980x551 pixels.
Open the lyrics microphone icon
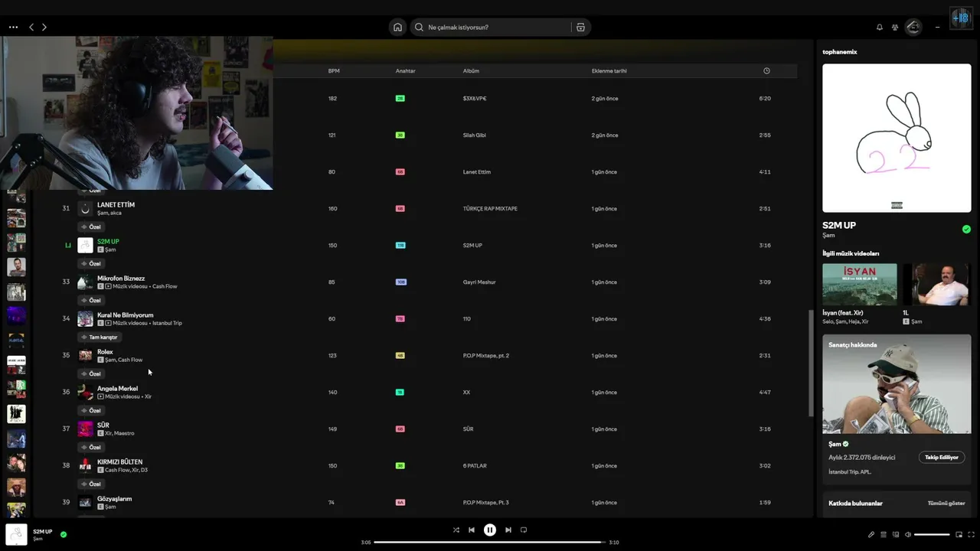[871, 534]
